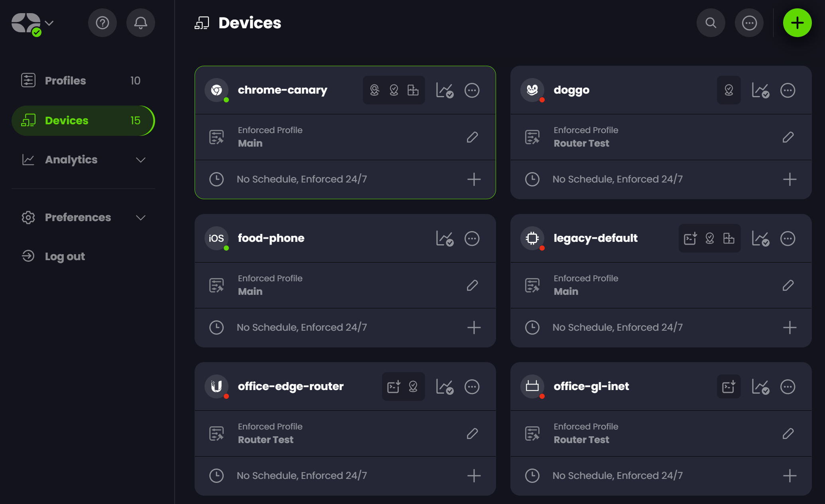Add schedule to food-phone device

474,328
